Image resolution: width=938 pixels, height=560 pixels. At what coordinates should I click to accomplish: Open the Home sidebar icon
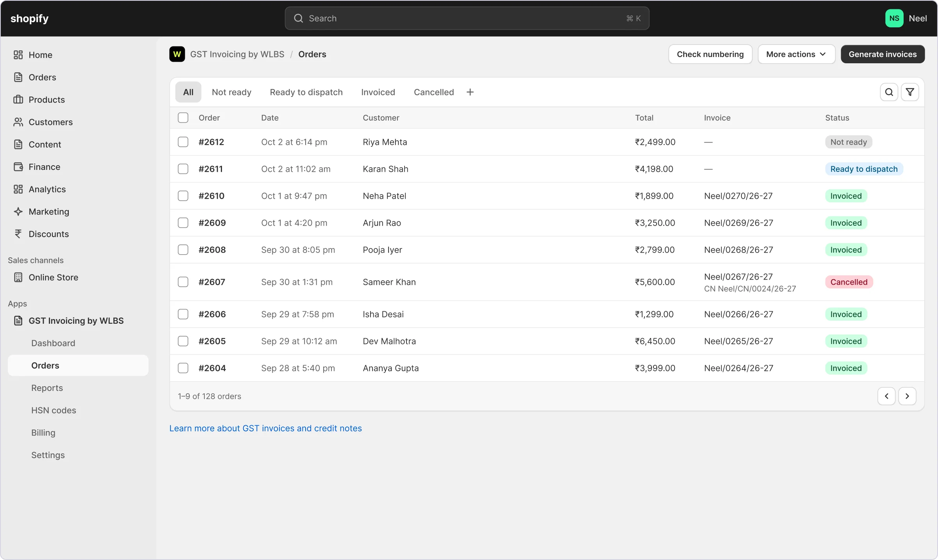tap(18, 55)
